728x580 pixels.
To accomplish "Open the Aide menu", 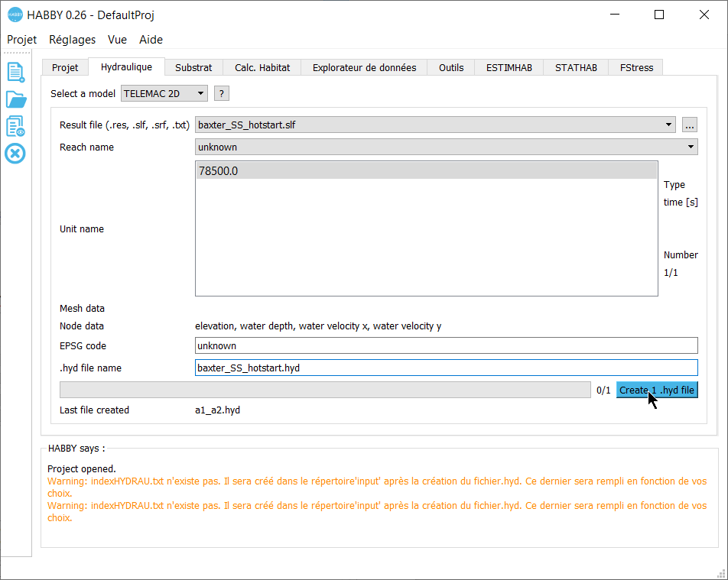I will coord(151,40).
